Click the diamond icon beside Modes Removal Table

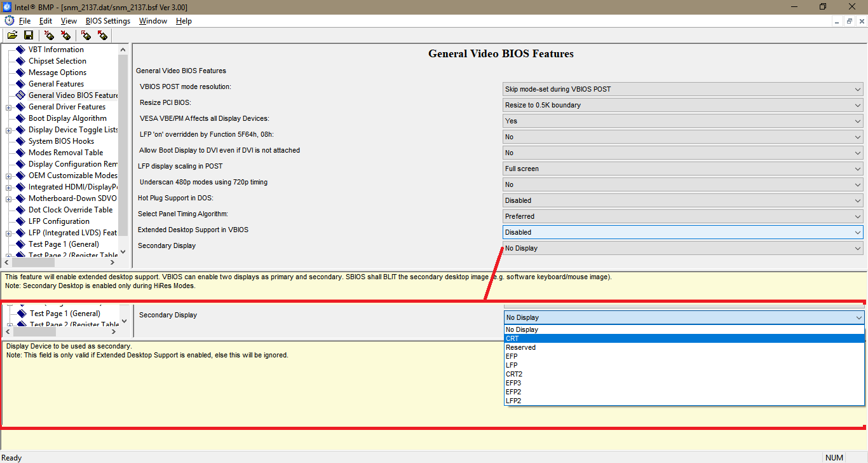click(21, 153)
